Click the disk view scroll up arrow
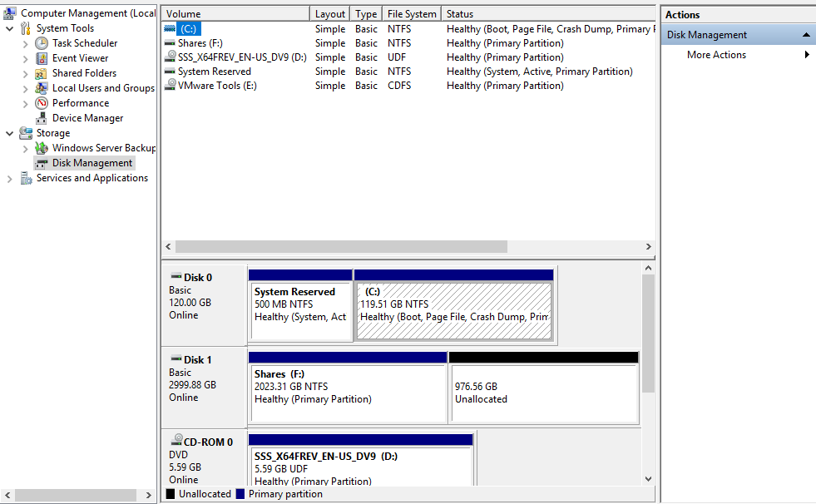Screen dimensions: 816x504 pyautogui.click(x=648, y=268)
